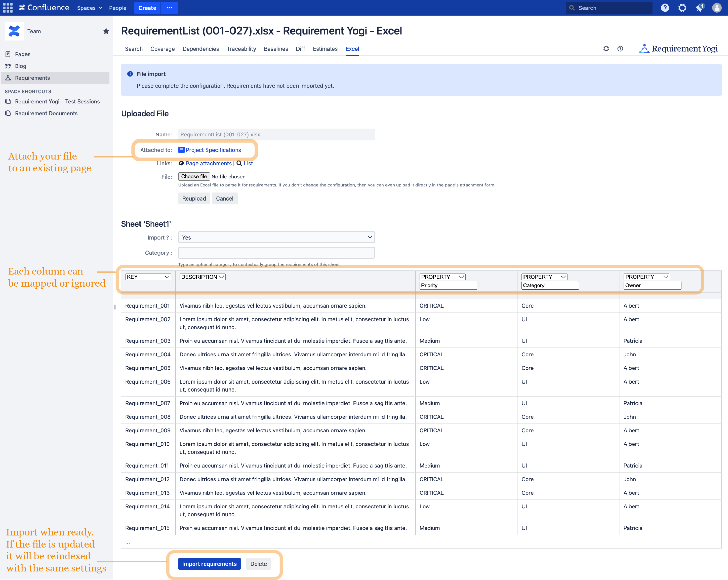Star the Team space
This screenshot has height=580, width=728.
(106, 31)
